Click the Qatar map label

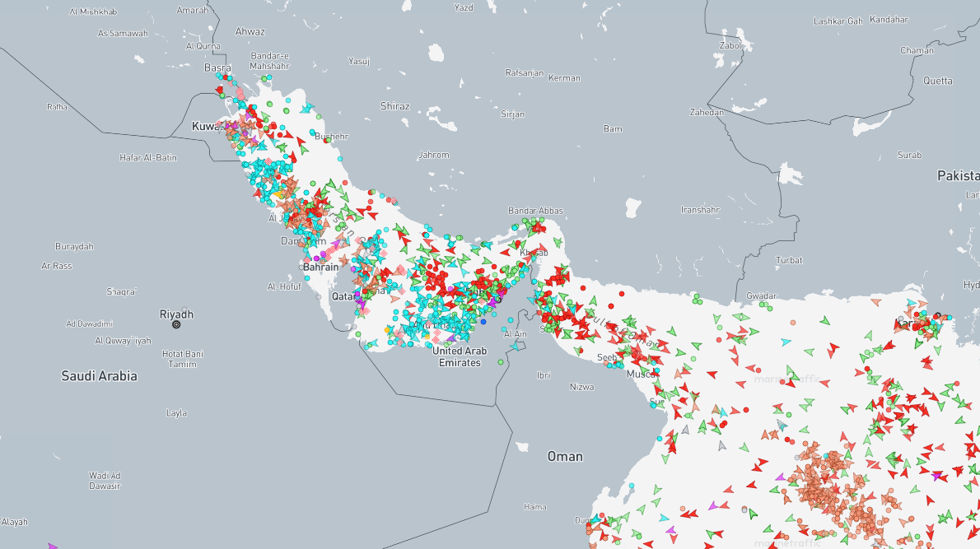click(x=344, y=296)
